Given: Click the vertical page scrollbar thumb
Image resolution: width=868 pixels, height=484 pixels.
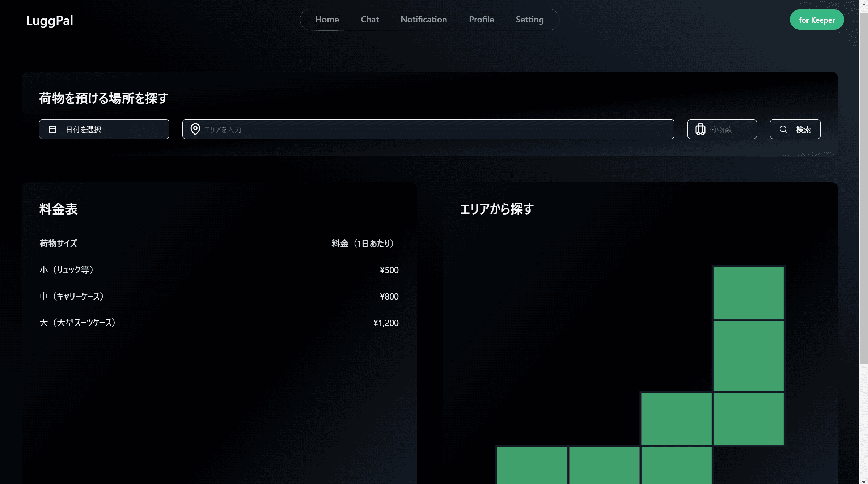Looking at the screenshot, I should click(x=864, y=188).
